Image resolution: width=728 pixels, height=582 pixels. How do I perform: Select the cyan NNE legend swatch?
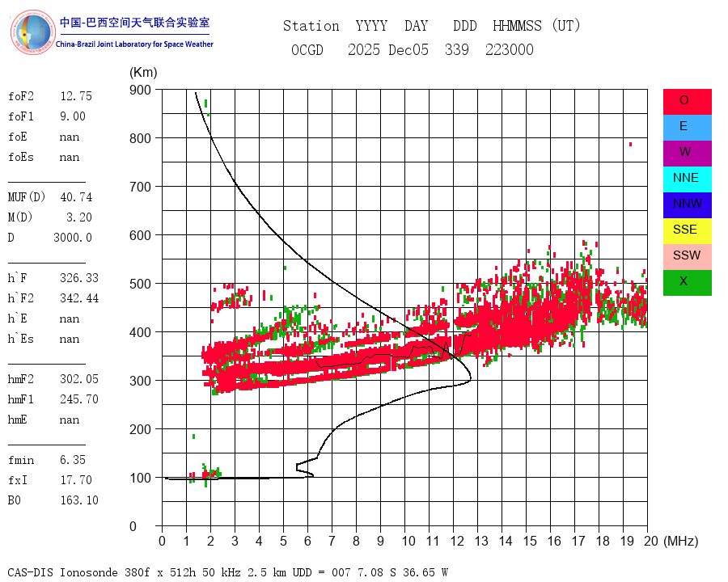[687, 179]
